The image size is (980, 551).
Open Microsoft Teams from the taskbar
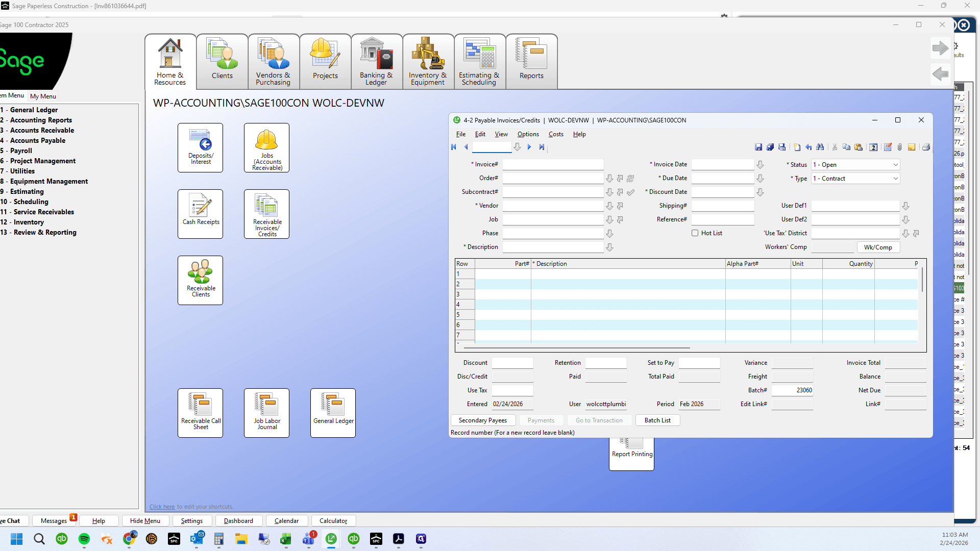tap(309, 539)
